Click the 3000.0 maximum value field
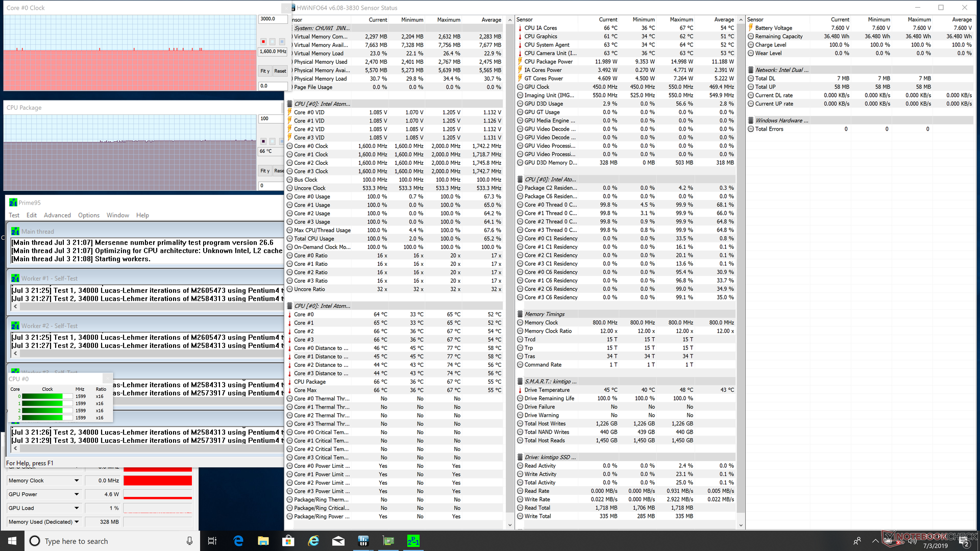980x551 pixels. [x=272, y=19]
